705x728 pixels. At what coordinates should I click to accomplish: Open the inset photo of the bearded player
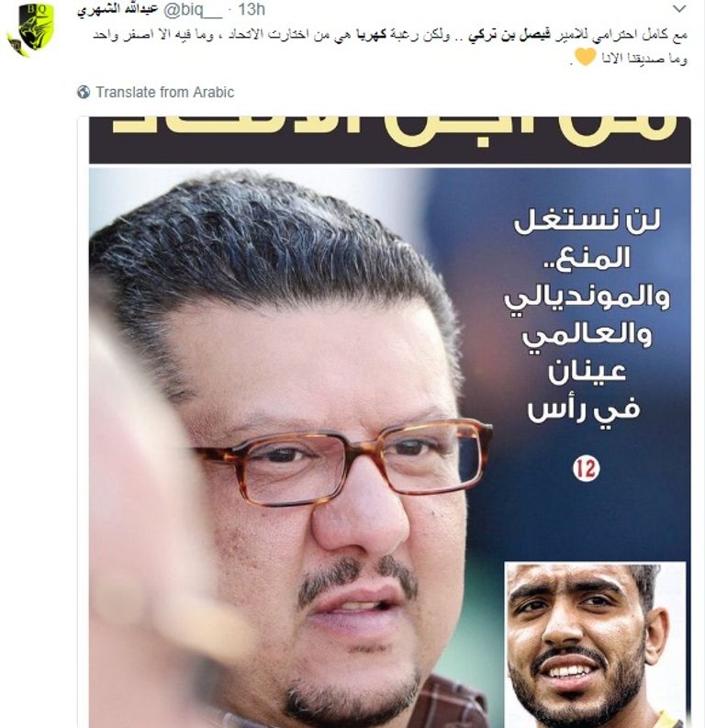coord(595,644)
